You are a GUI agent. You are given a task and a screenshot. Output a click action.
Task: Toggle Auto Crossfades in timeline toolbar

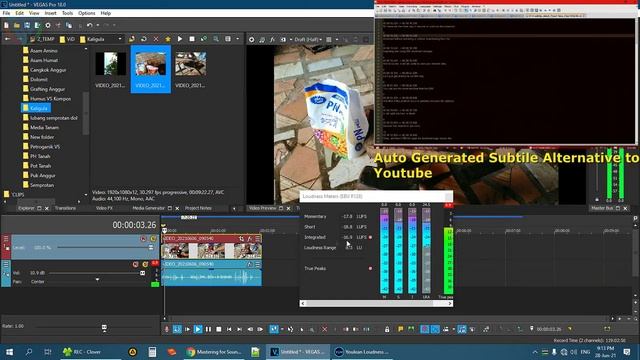coord(435,329)
